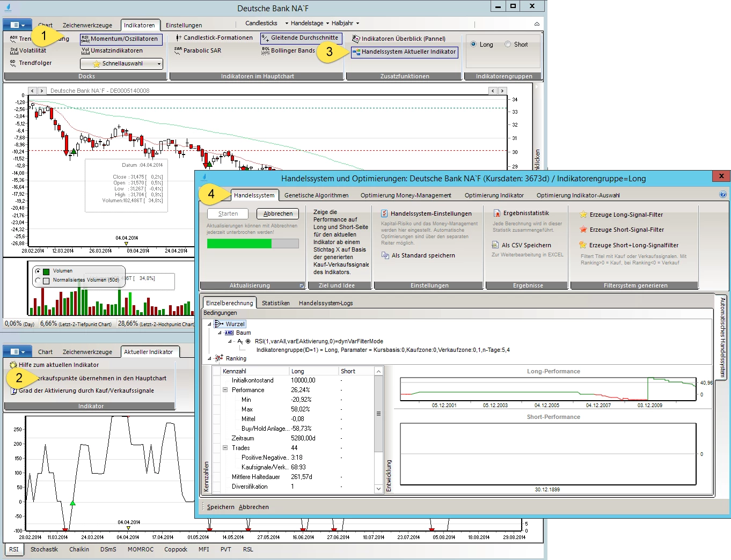Switch to Zeichenwerkzeuge tab in main window
Viewport: 731px width, 560px height.
pos(87,25)
